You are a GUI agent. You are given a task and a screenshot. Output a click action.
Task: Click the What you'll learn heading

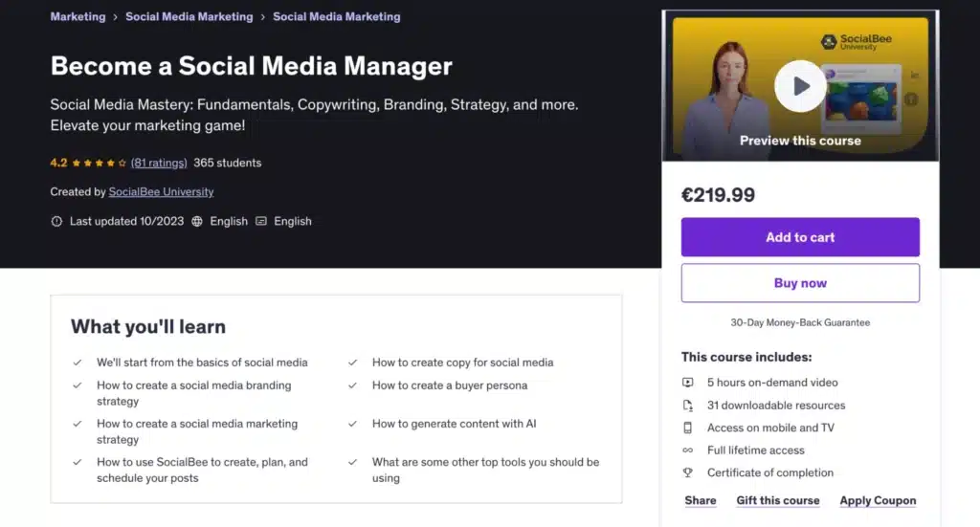click(148, 326)
